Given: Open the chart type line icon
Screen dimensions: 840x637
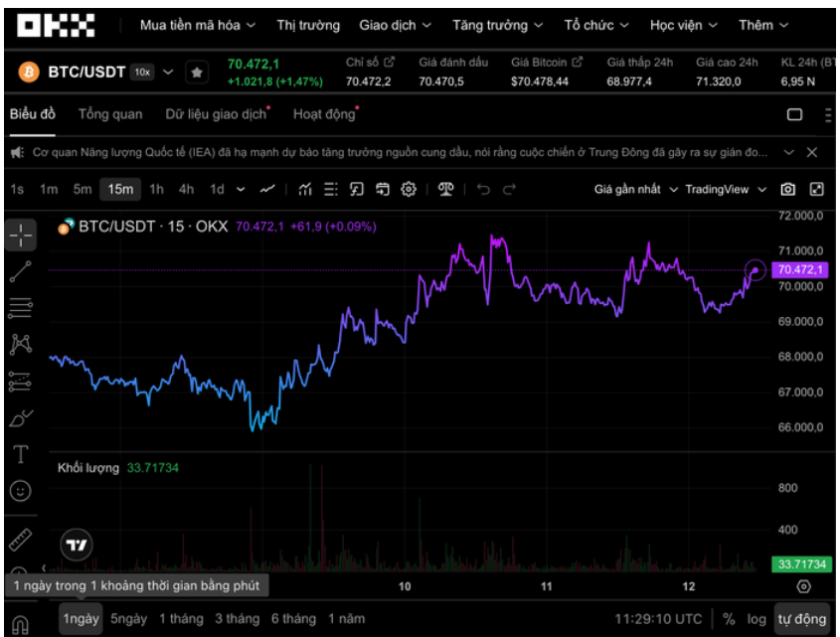Looking at the screenshot, I should [x=267, y=189].
